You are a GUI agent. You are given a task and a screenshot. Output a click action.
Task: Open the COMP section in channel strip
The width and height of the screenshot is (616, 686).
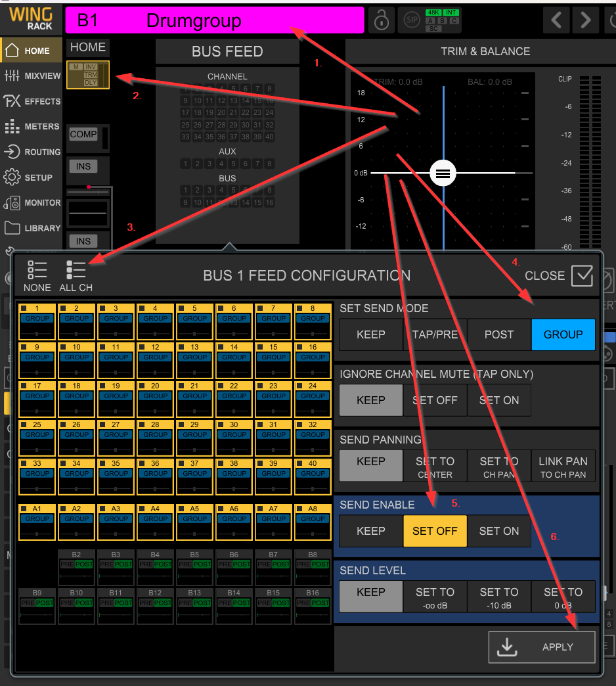click(83, 135)
